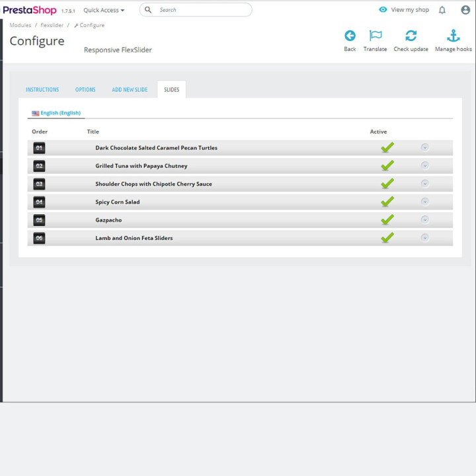
Task: Expand the Lamb and Onion Feta Sliders row
Action: pyautogui.click(x=424, y=238)
